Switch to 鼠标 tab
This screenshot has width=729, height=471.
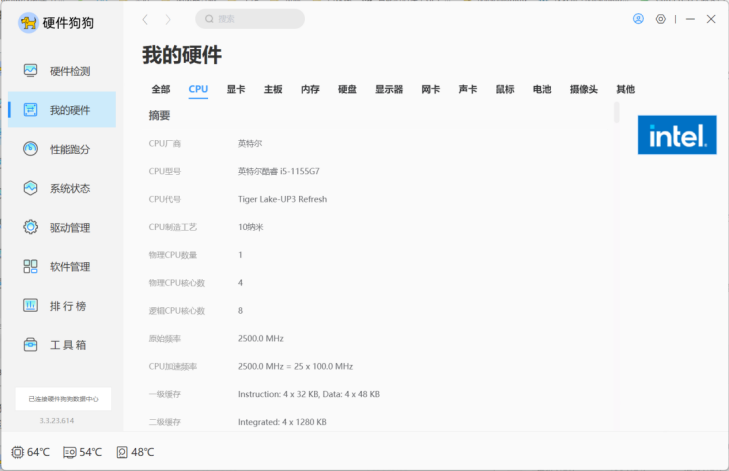(x=505, y=89)
